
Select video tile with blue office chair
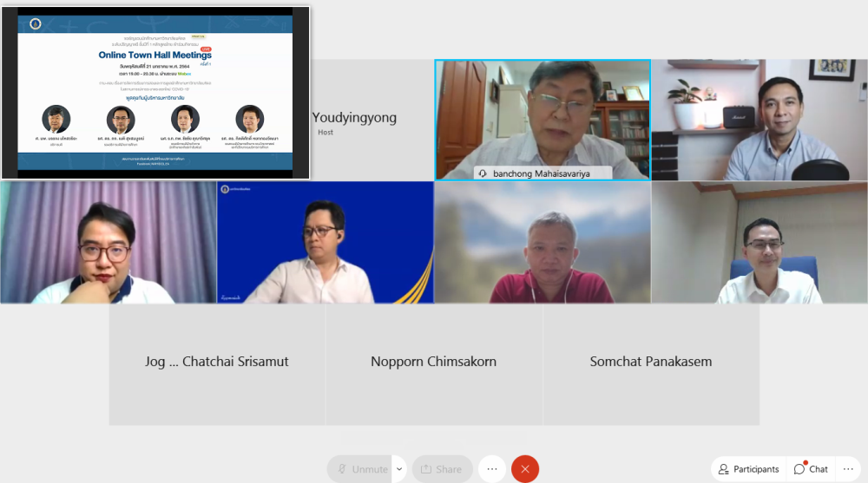759,242
